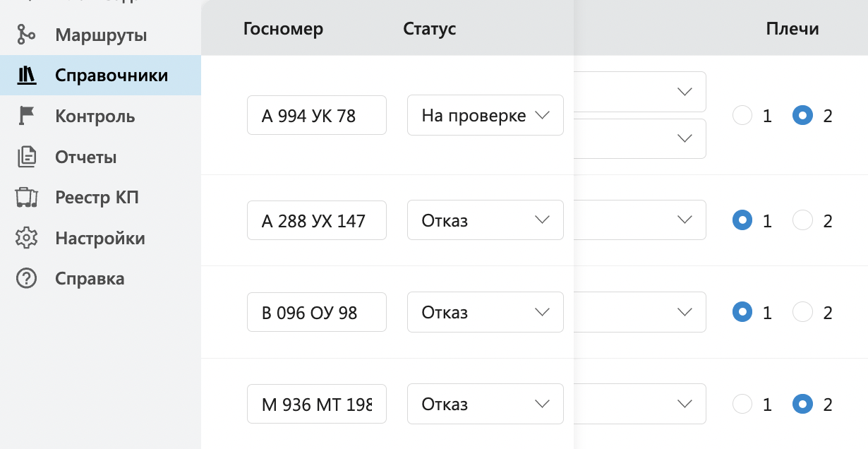
Task: Click the А 994 УК 78 plate field
Action: pos(316,115)
